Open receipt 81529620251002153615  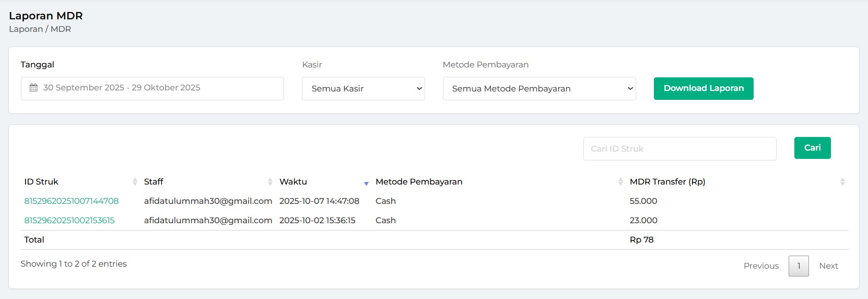(x=69, y=221)
